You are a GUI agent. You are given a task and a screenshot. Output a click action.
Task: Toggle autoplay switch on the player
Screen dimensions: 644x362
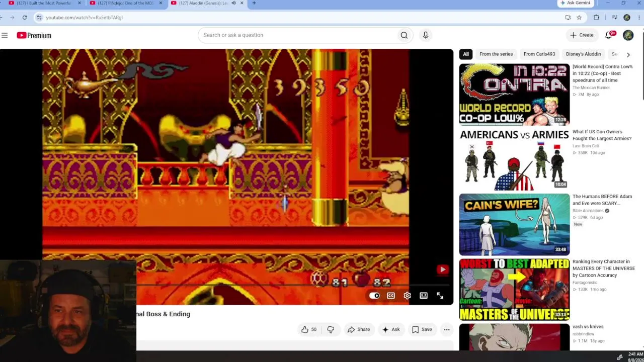coord(374,296)
